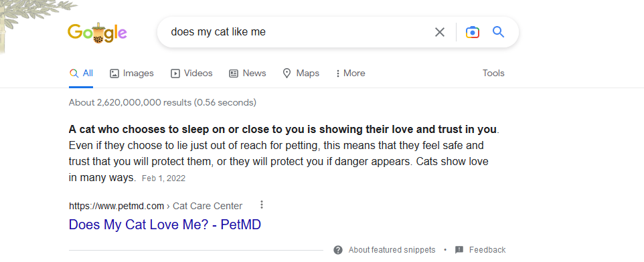
Task: Click the feedback speech bubble icon
Action: tap(459, 250)
